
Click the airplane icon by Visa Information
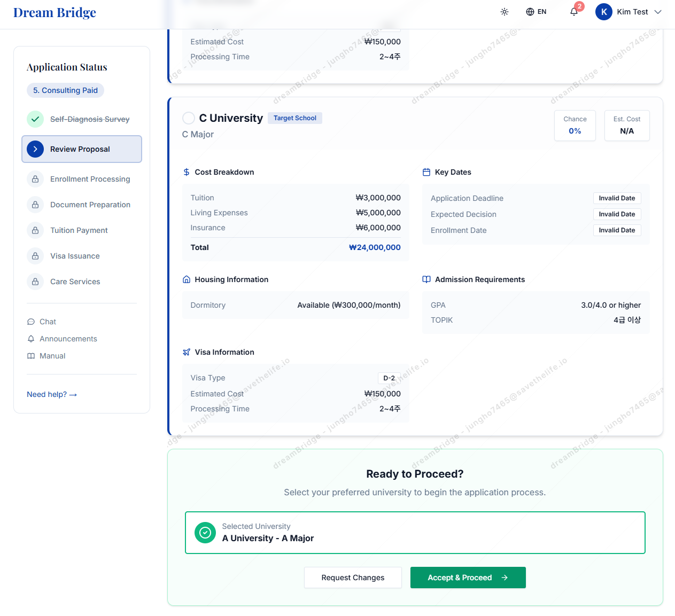point(187,352)
